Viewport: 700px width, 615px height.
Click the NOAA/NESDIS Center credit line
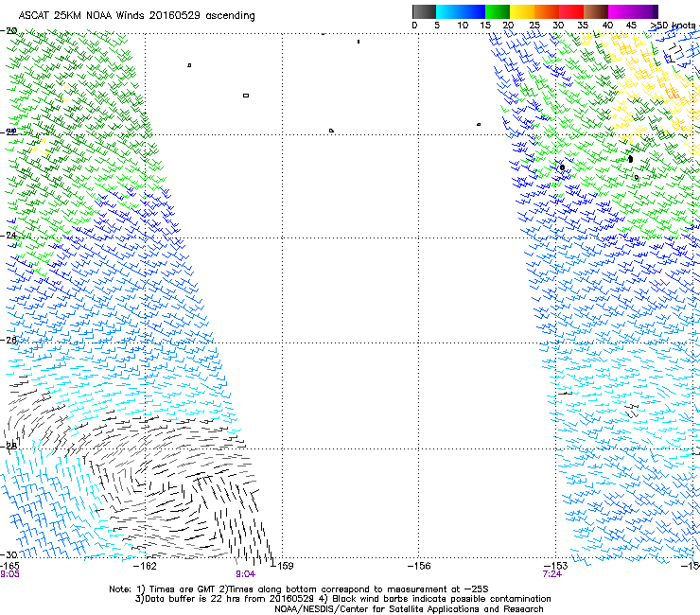pos(409,609)
